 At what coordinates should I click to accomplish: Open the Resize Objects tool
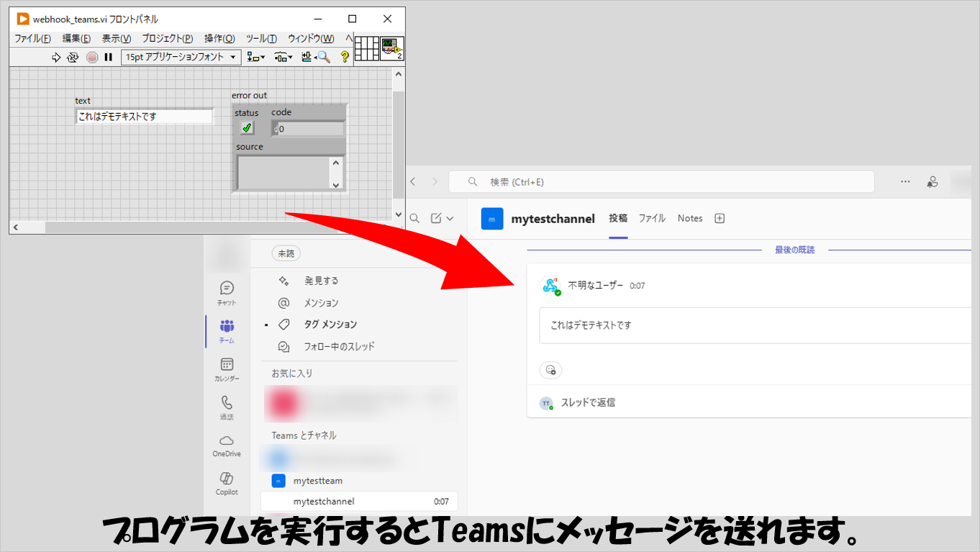pyautogui.click(x=307, y=58)
